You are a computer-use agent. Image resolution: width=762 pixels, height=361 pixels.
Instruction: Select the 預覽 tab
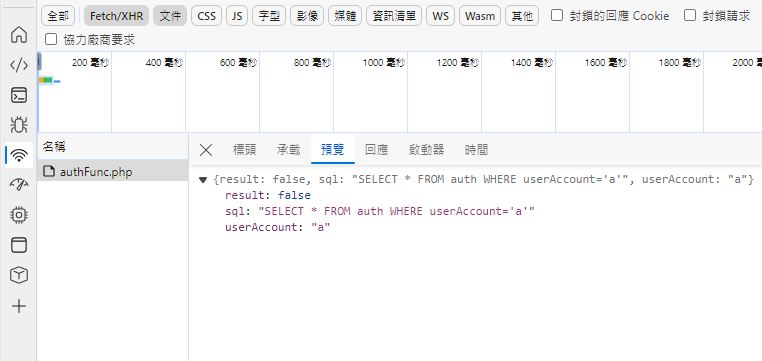click(x=333, y=150)
